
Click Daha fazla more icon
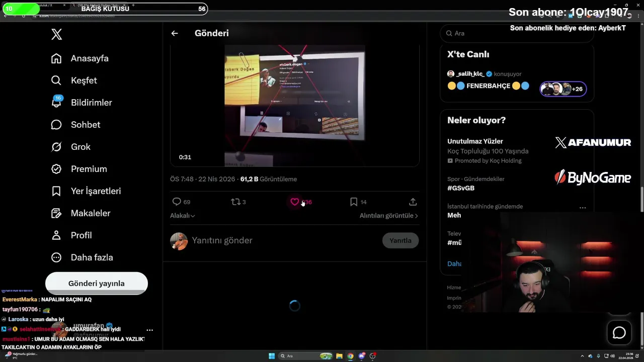[56, 257]
